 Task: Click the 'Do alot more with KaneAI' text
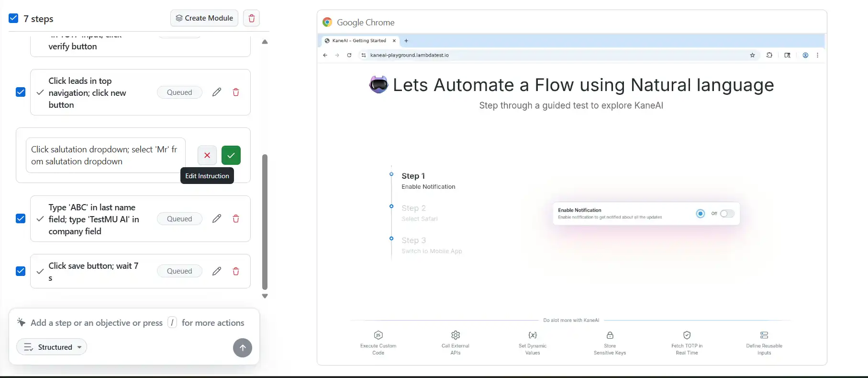tap(571, 320)
